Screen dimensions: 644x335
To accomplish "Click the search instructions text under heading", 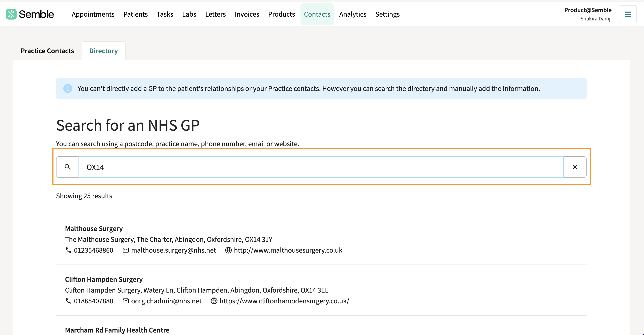I will click(178, 144).
